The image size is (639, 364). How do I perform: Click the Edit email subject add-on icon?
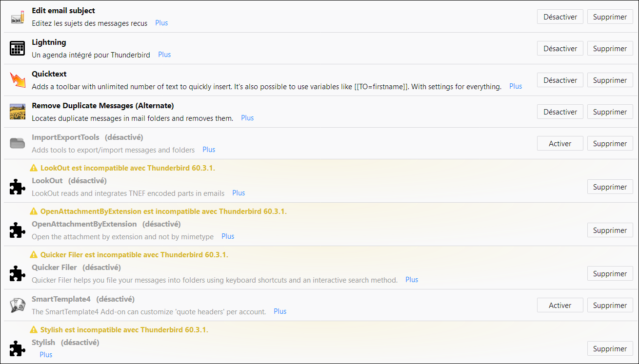coord(18,17)
